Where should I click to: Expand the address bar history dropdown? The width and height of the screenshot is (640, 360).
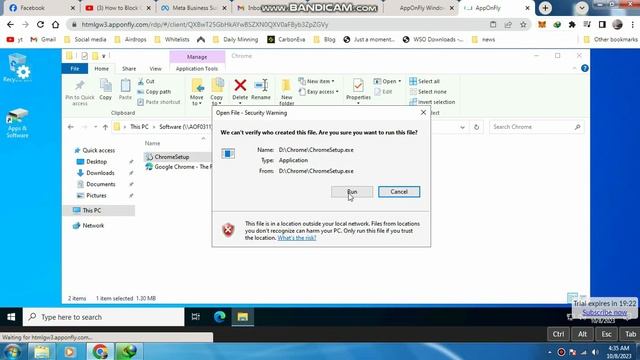click(462, 127)
